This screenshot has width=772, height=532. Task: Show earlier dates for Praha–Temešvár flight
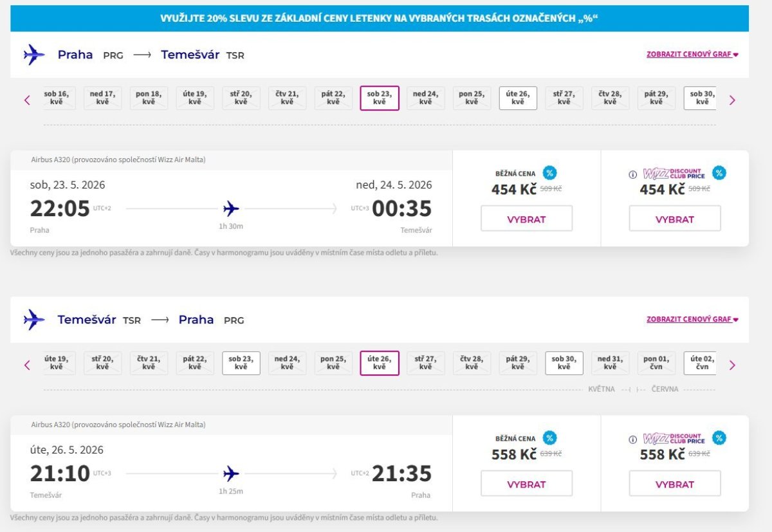[27, 100]
